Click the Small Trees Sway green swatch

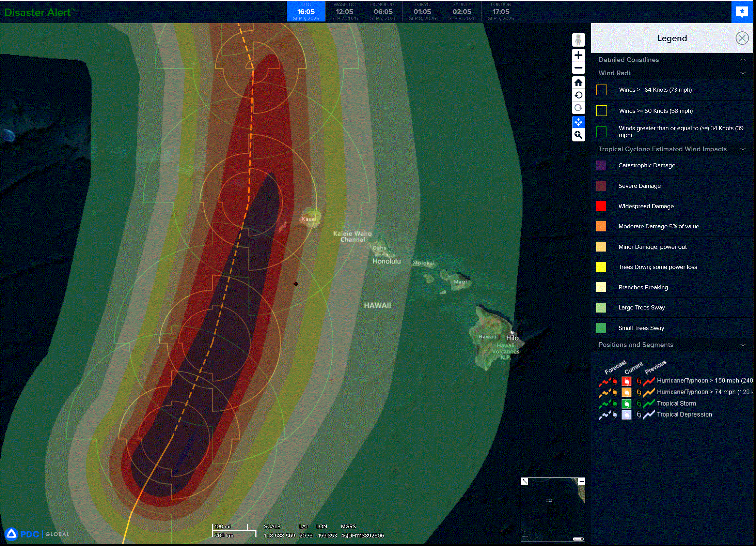click(x=601, y=328)
